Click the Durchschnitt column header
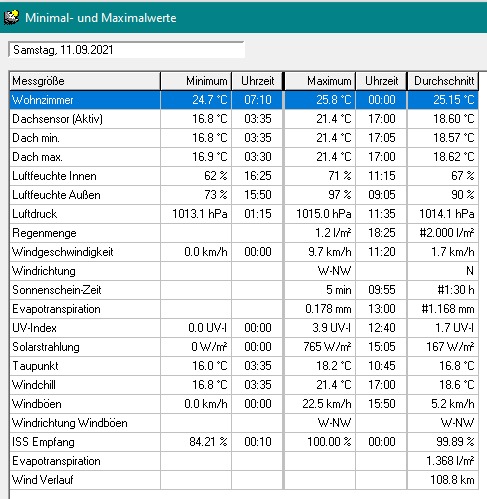 [443, 81]
